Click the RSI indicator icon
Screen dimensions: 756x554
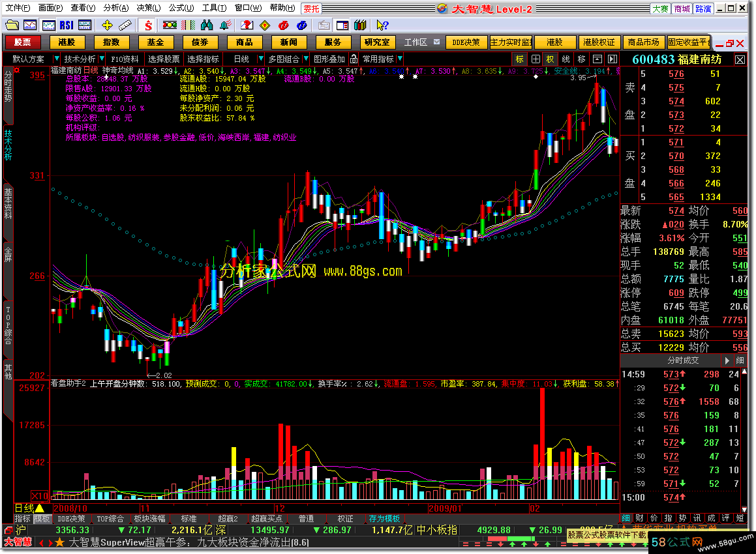[x=67, y=25]
